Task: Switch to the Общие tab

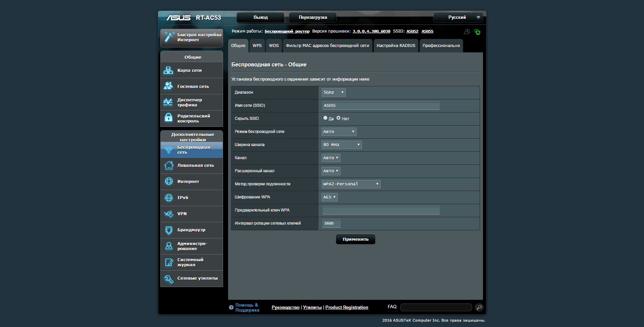Action: 238,46
